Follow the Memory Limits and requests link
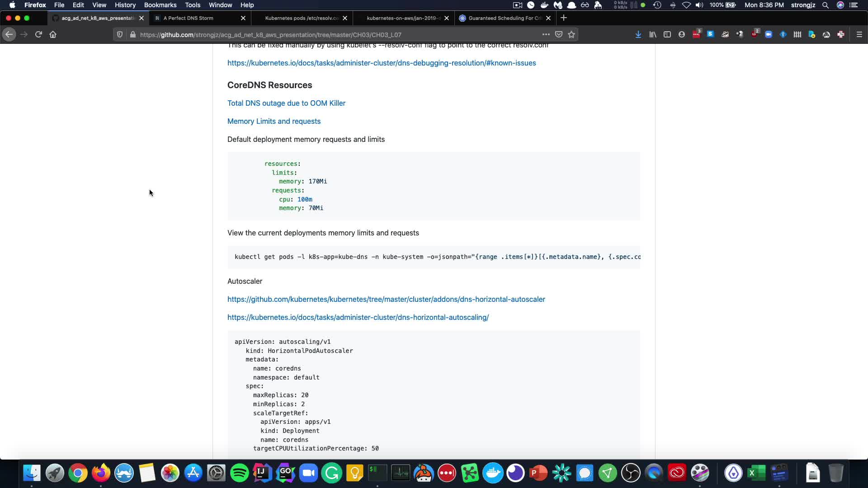868x488 pixels. (274, 121)
